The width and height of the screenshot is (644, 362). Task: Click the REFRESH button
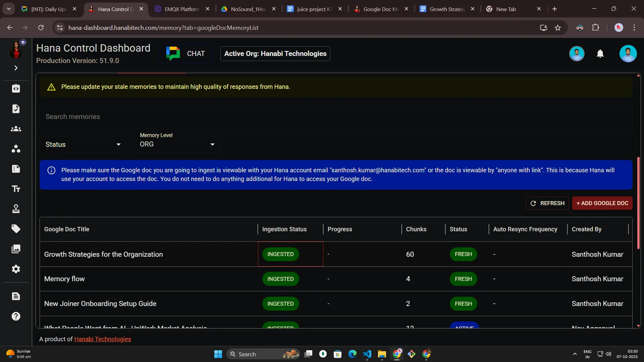547,203
